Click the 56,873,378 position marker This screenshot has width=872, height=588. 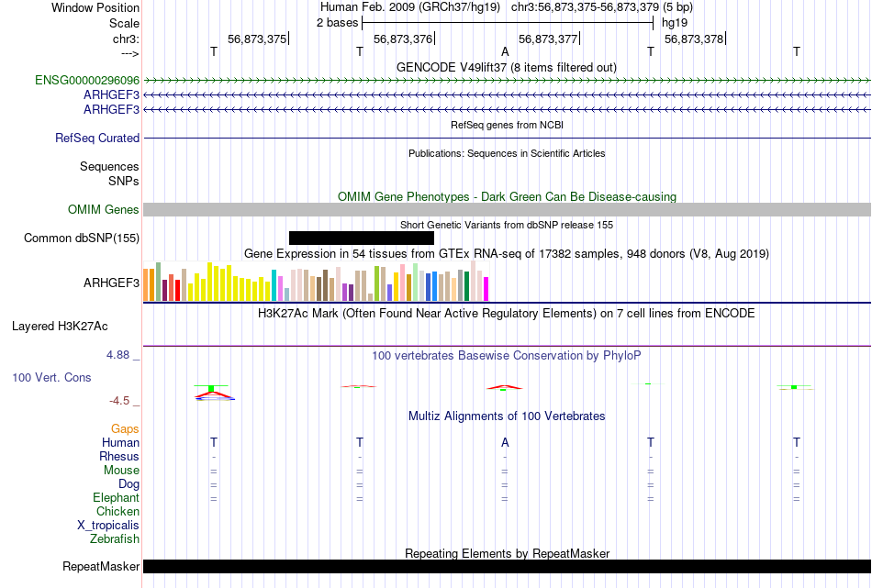tap(694, 39)
